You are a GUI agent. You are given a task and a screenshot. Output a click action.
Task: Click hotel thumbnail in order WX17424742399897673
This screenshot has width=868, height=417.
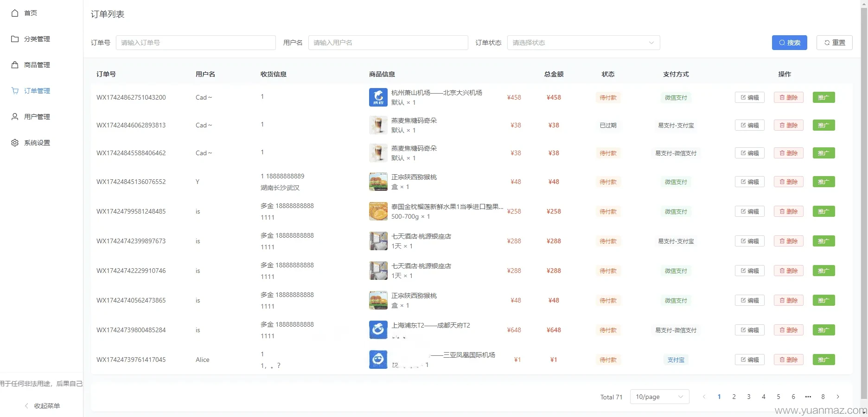pyautogui.click(x=378, y=241)
